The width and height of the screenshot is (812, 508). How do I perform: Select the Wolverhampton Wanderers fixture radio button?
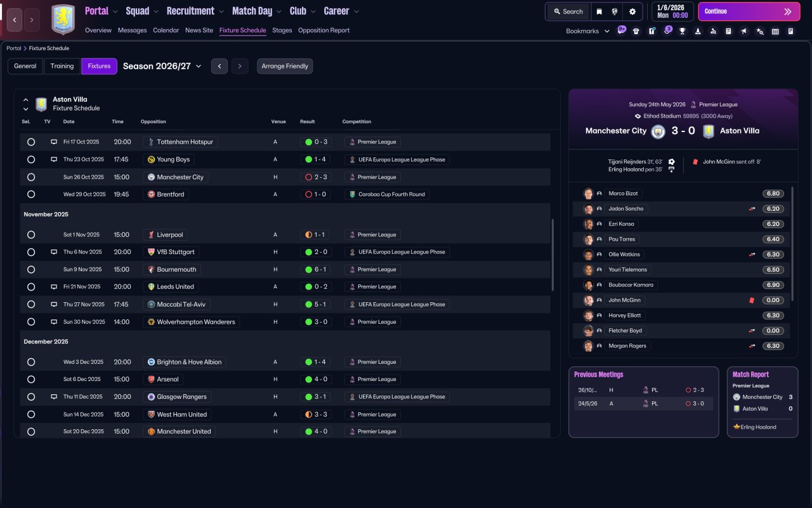point(31,322)
